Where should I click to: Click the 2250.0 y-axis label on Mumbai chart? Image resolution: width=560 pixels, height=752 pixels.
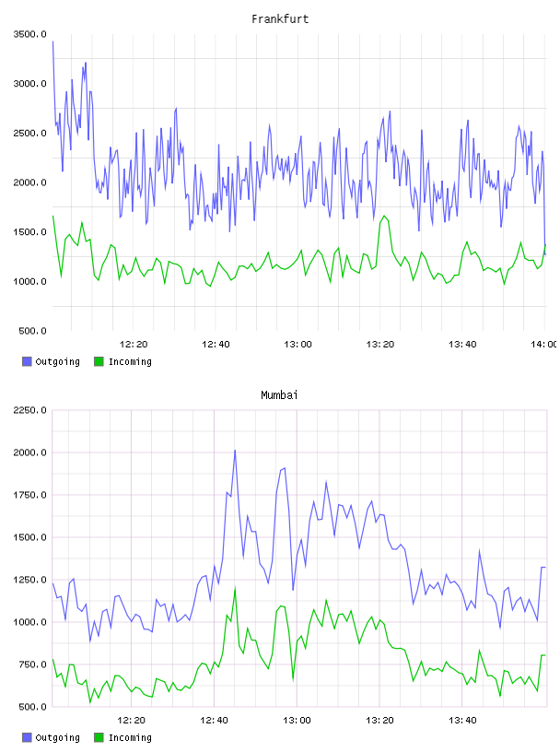tap(29, 410)
